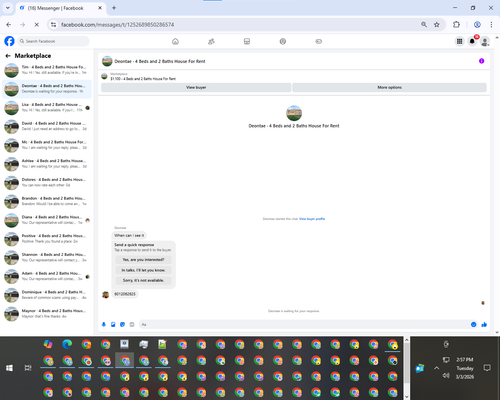Open the Facebook menu grid icon
Viewport: 500px width, 400px height.
pyautogui.click(x=459, y=41)
